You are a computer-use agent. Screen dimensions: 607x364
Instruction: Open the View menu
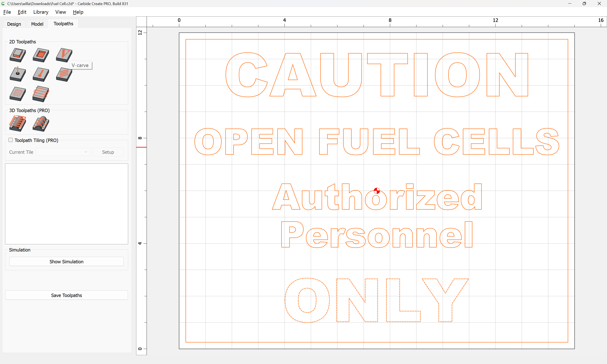60,12
